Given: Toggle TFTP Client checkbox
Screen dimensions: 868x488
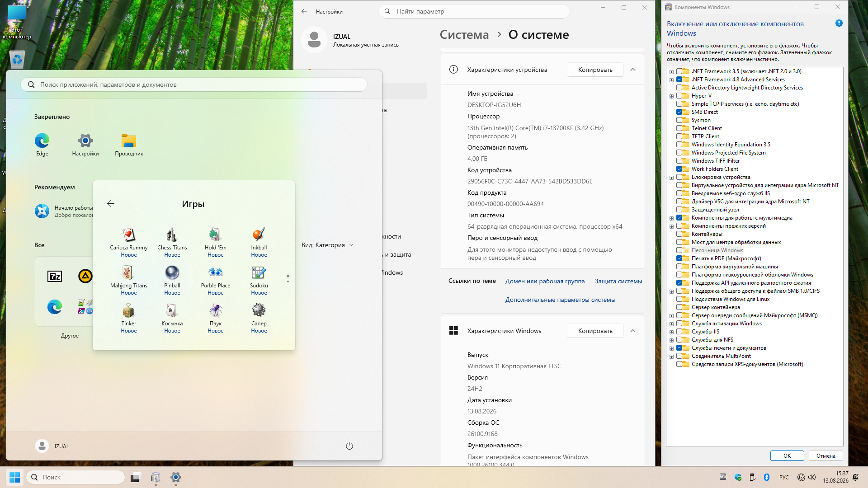Looking at the screenshot, I should pos(679,136).
